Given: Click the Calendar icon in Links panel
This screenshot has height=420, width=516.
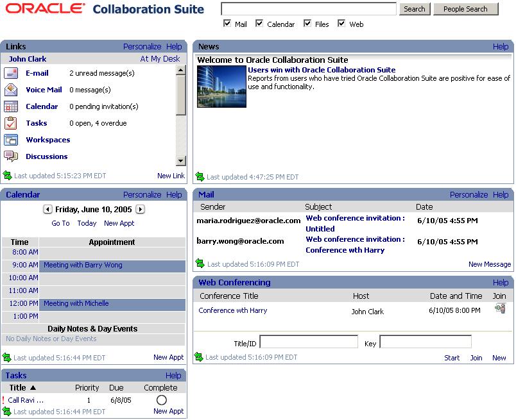Looking at the screenshot, I should pyautogui.click(x=11, y=106).
